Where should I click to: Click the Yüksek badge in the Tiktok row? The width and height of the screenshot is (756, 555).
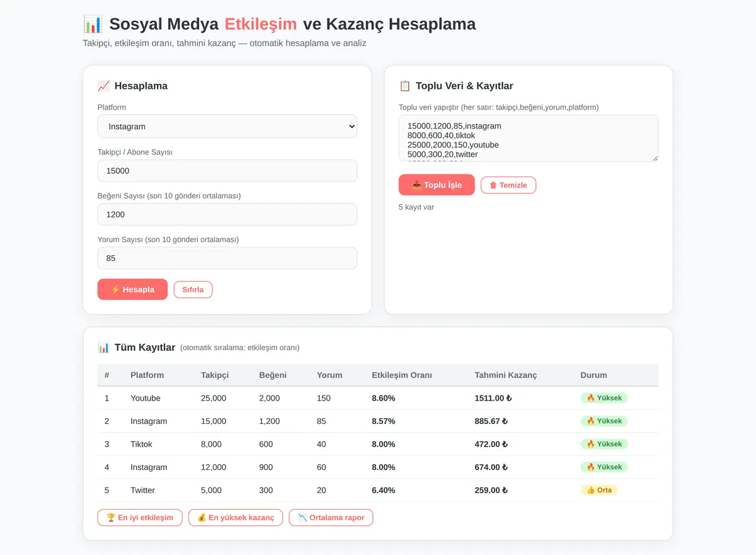(x=604, y=444)
